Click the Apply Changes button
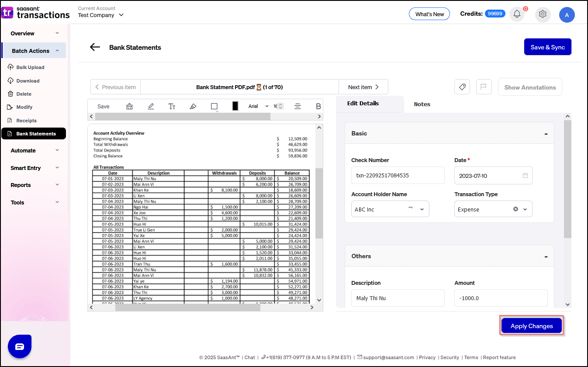 pos(531,326)
